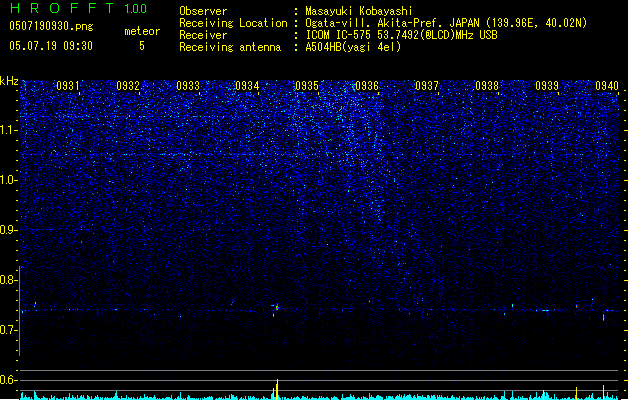
Task: Click the 0.6 kHz axis label
Action: point(9,380)
